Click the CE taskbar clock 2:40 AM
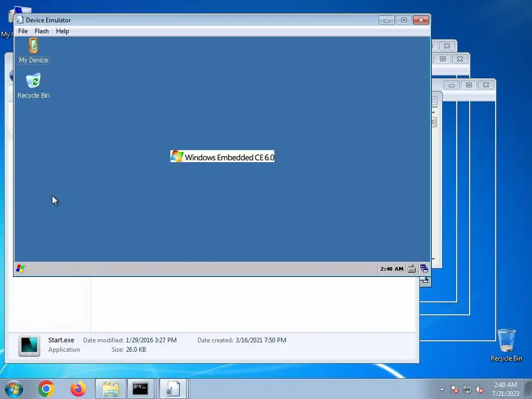This screenshot has width=532, height=399. [x=392, y=269]
